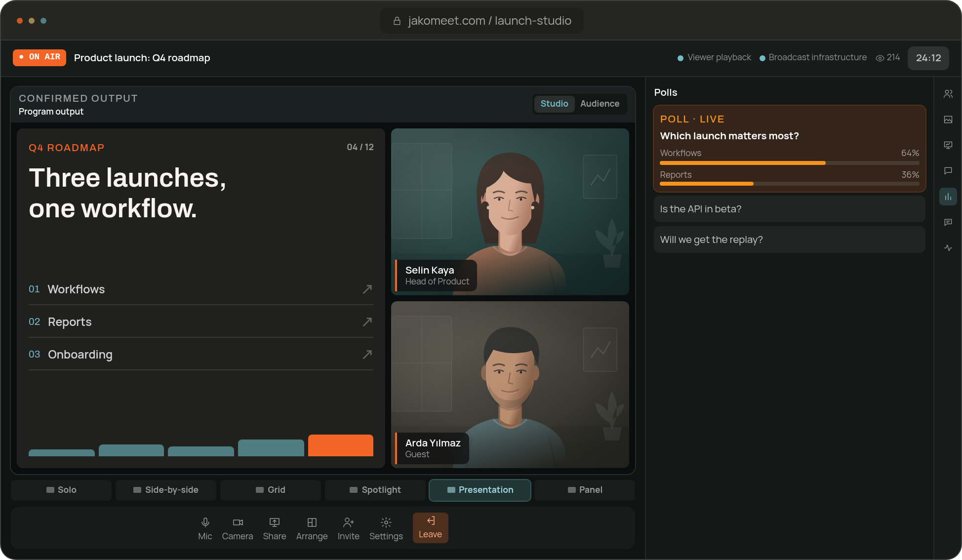Click the Workflows poll result bar
This screenshot has width=962, height=560.
789,163
